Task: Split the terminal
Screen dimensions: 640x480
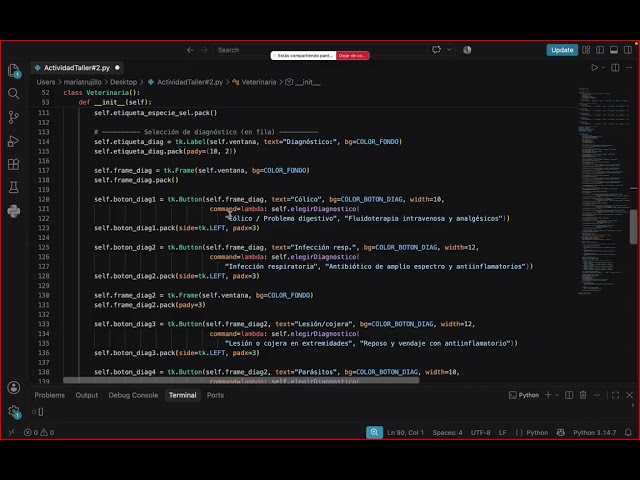Action: 569,395
